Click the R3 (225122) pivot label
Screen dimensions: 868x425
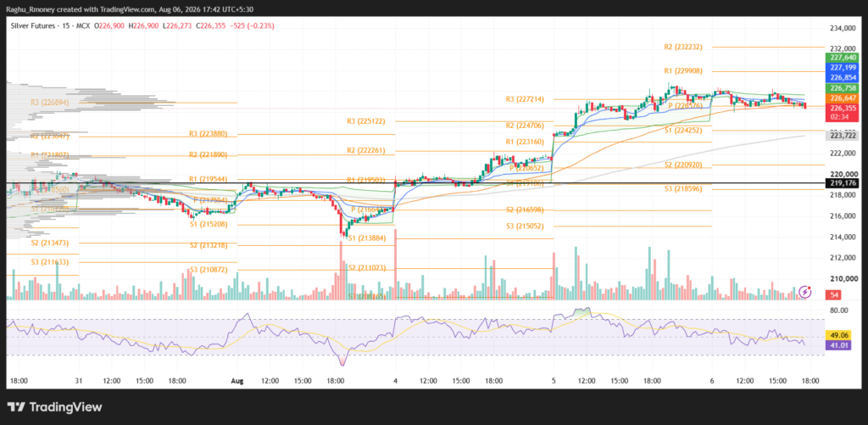tap(366, 121)
